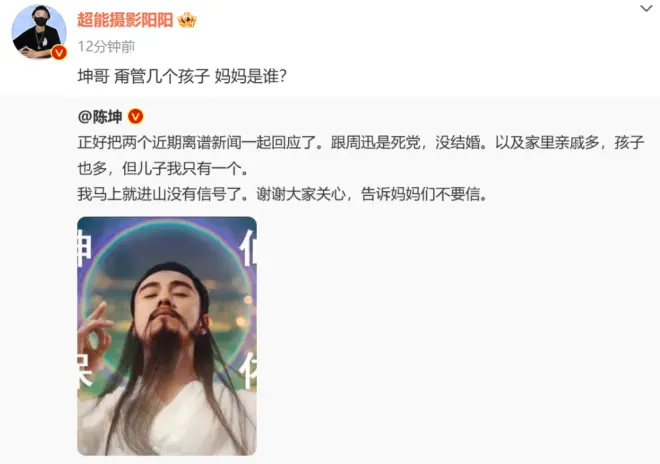Open the poster's profile avatar

pyautogui.click(x=39, y=32)
